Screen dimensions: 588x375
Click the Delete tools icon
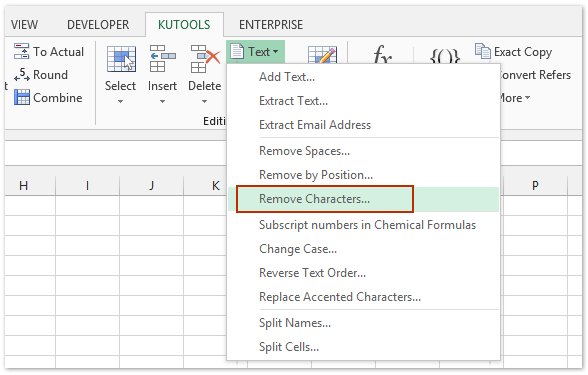click(205, 58)
